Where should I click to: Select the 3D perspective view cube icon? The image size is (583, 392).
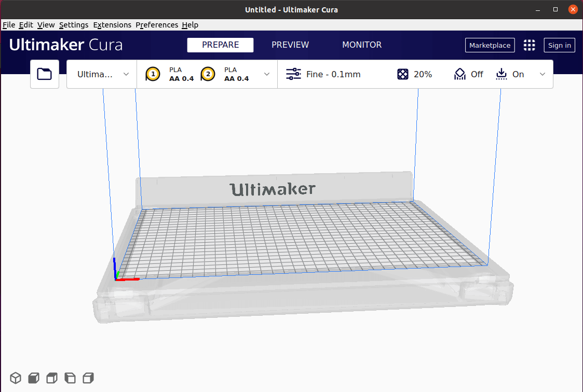tap(16, 378)
